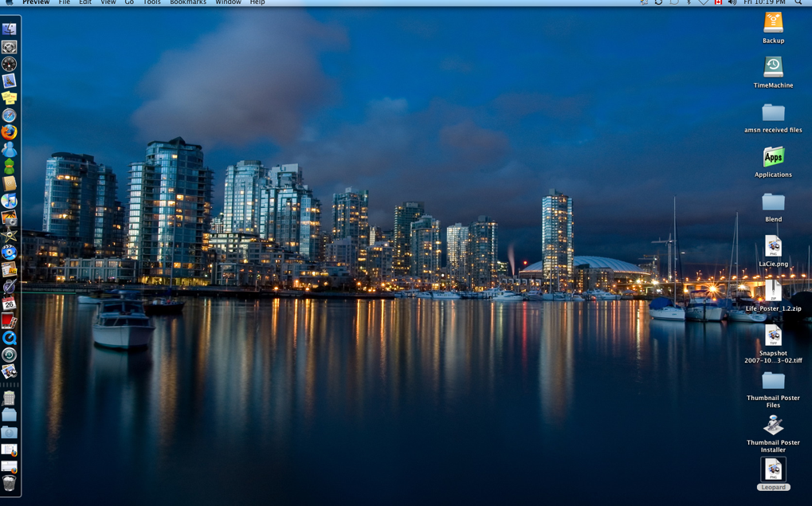Click the Leopard PNG file on desktop
812x506 pixels.
pos(773,474)
